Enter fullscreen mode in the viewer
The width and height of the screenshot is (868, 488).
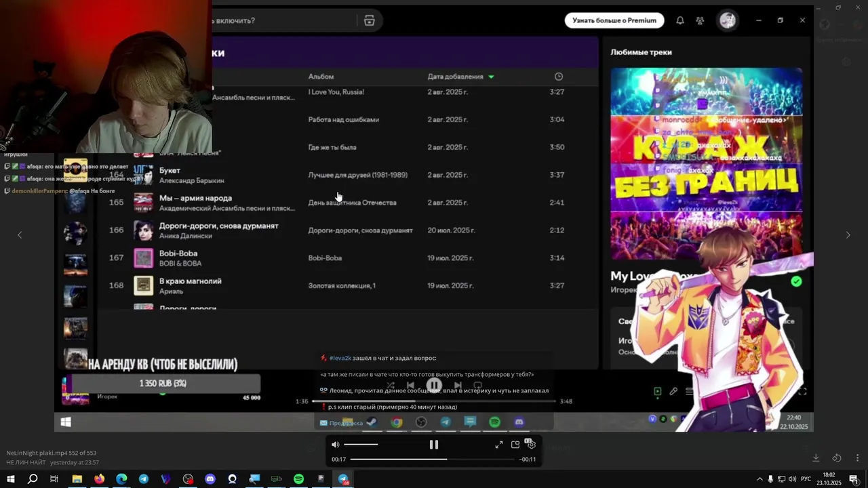(x=499, y=445)
